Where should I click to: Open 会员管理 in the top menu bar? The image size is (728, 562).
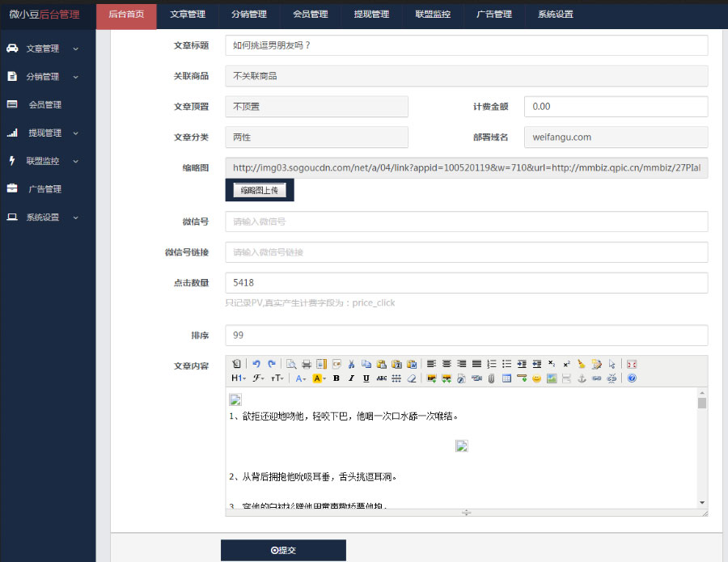point(310,15)
